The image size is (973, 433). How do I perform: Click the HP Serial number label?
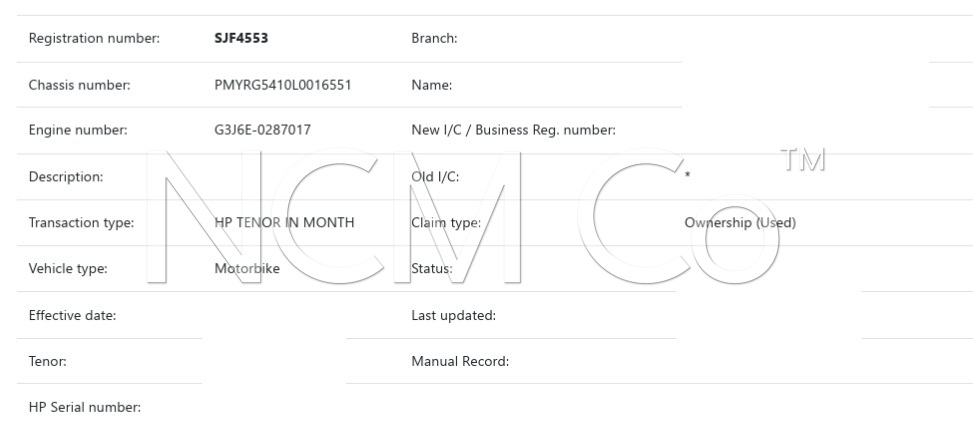pyautogui.click(x=85, y=407)
